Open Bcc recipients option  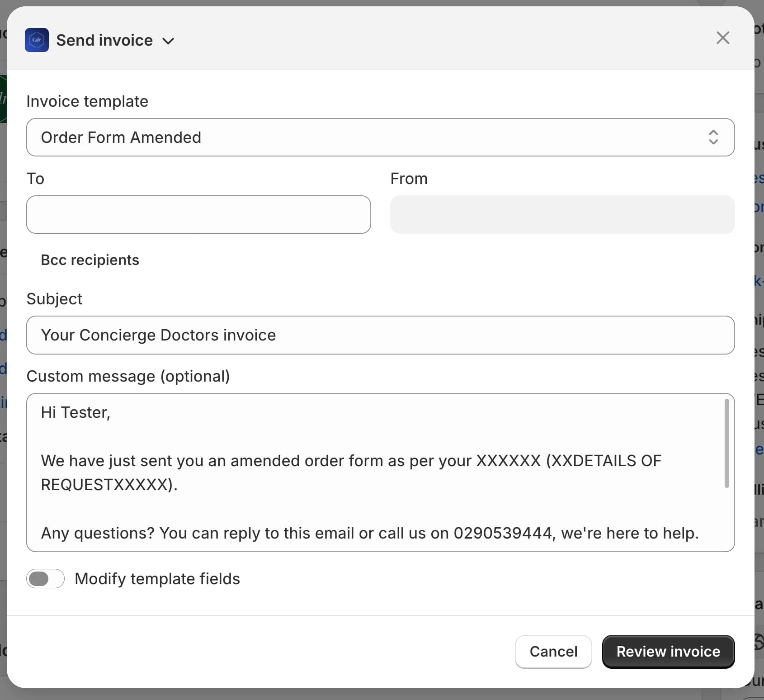[90, 260]
